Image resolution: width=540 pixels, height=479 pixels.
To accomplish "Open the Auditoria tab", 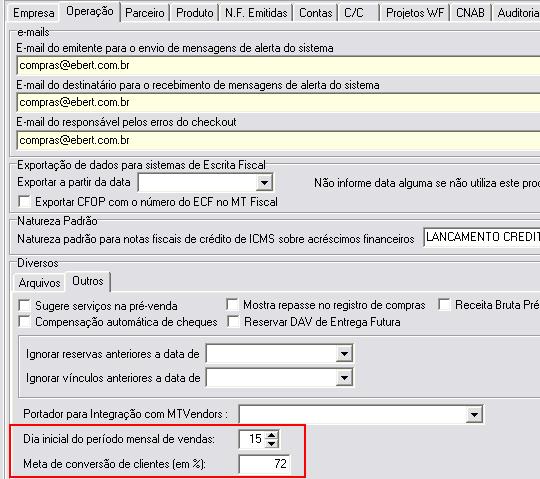I will click(x=517, y=13).
